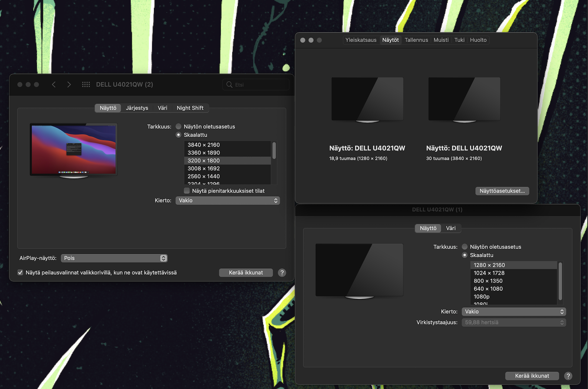
Task: Choose resolution 2560 × 1440
Action: 228,176
